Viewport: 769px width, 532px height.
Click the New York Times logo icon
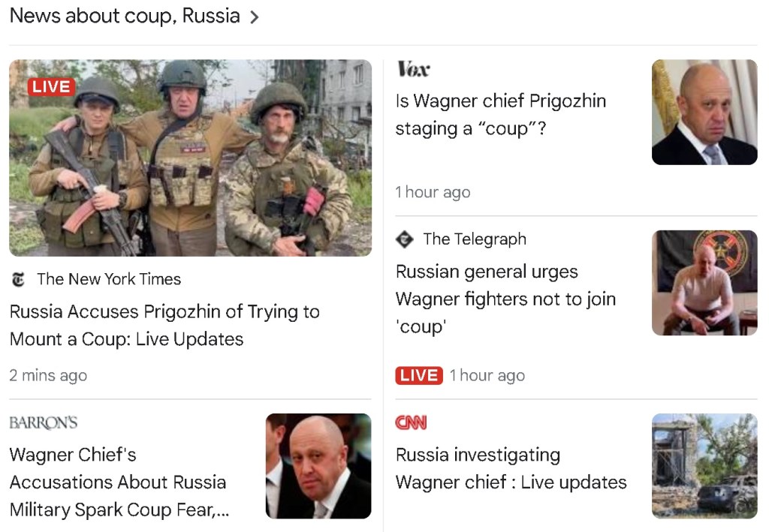[18, 279]
